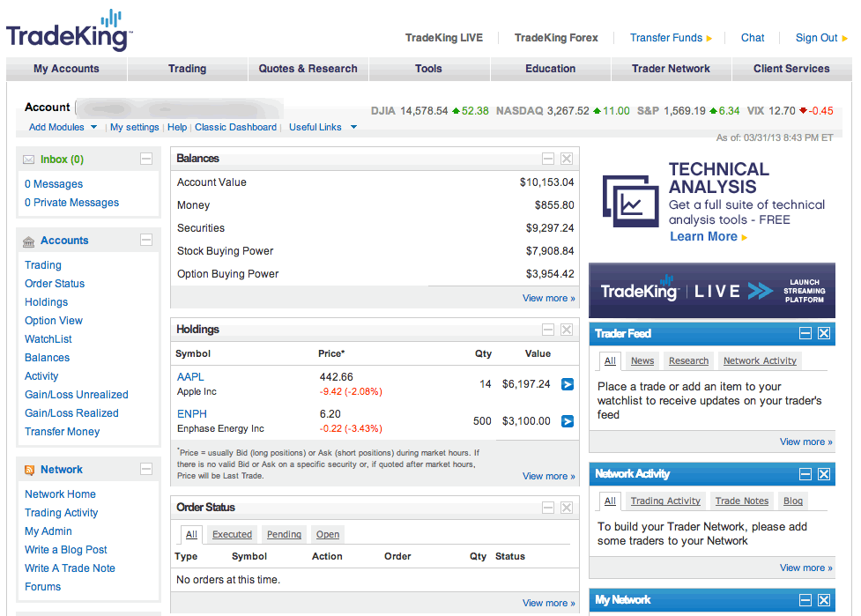
Task: Open the Education menu
Action: coord(550,69)
